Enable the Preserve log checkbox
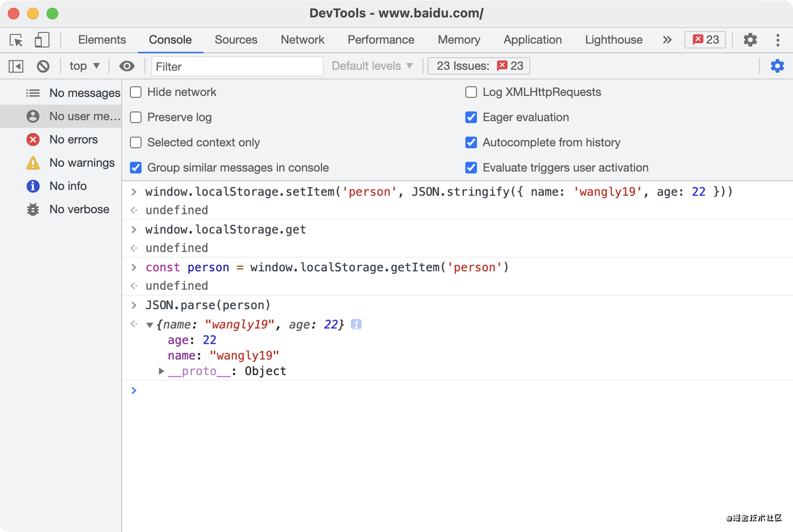 tap(136, 118)
